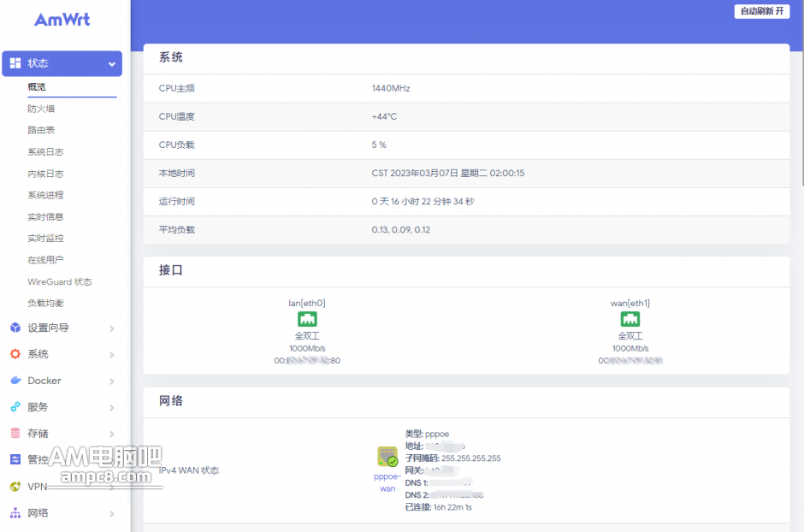Click the 已连接 16h 22m 1s line
The height and width of the screenshot is (532, 804).
pyautogui.click(x=439, y=507)
